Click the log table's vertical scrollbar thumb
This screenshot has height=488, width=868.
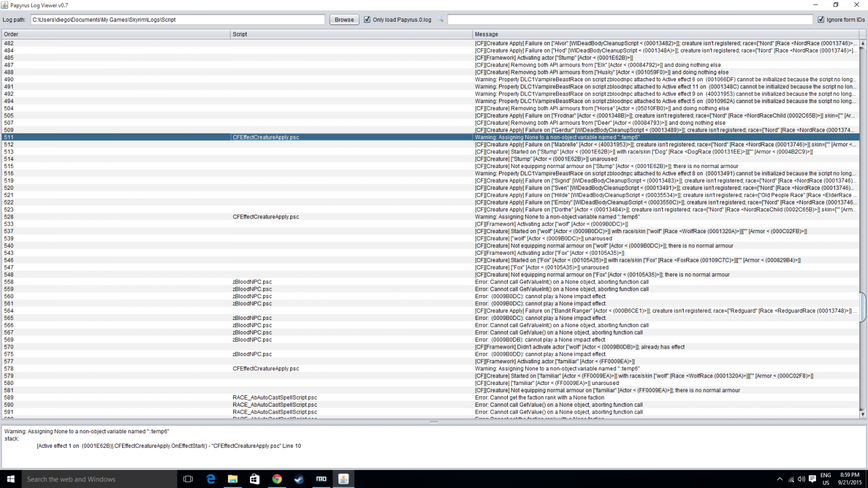click(863, 307)
